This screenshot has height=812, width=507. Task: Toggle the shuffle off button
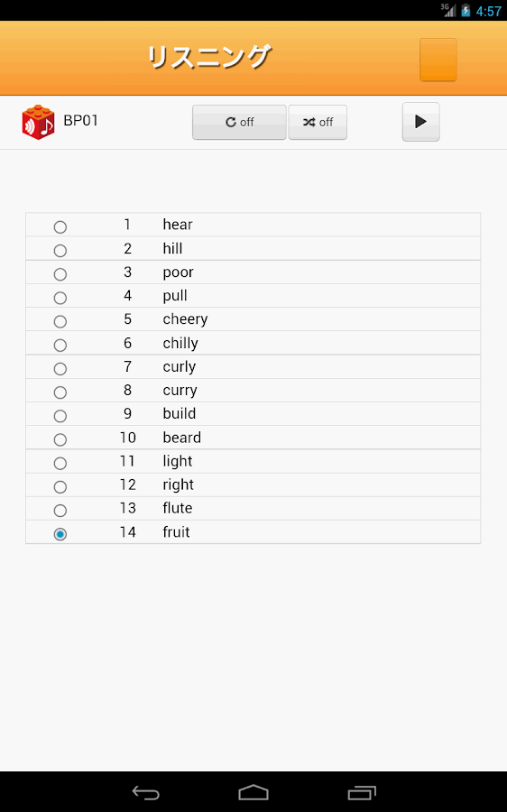click(x=318, y=122)
